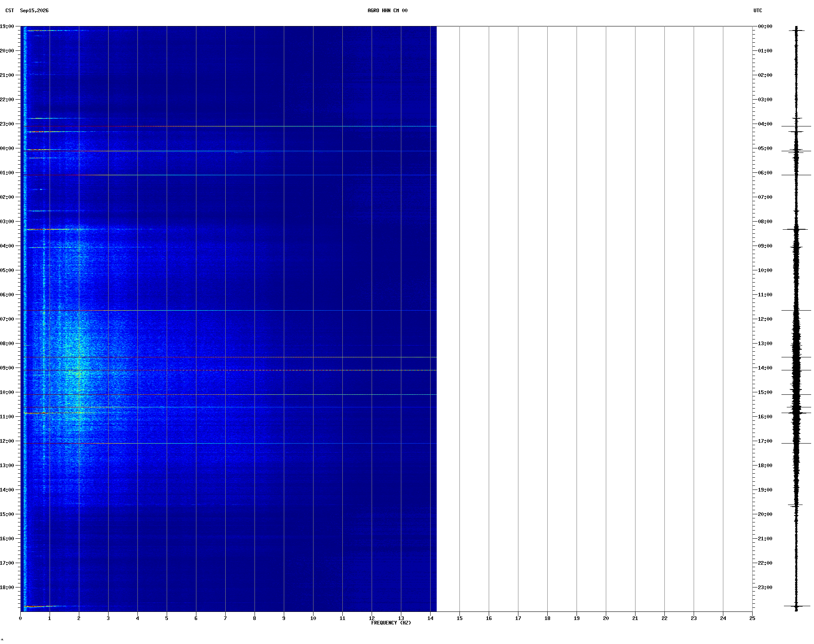Image resolution: width=814 pixels, height=644 pixels.
Task: Click the 20 Hz frequency tick label
Action: (x=606, y=618)
